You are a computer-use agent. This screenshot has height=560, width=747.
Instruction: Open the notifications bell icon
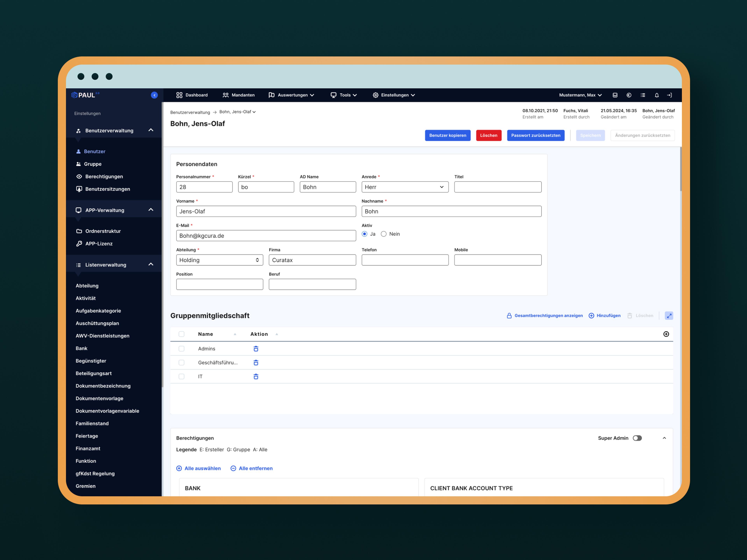point(657,95)
